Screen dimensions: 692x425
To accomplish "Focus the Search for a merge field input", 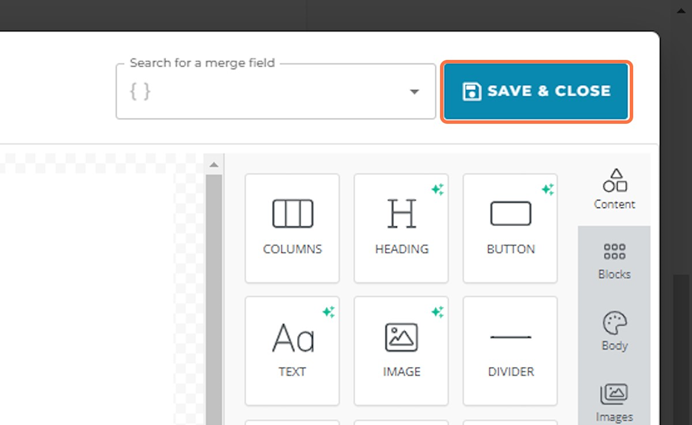I will tap(276, 91).
